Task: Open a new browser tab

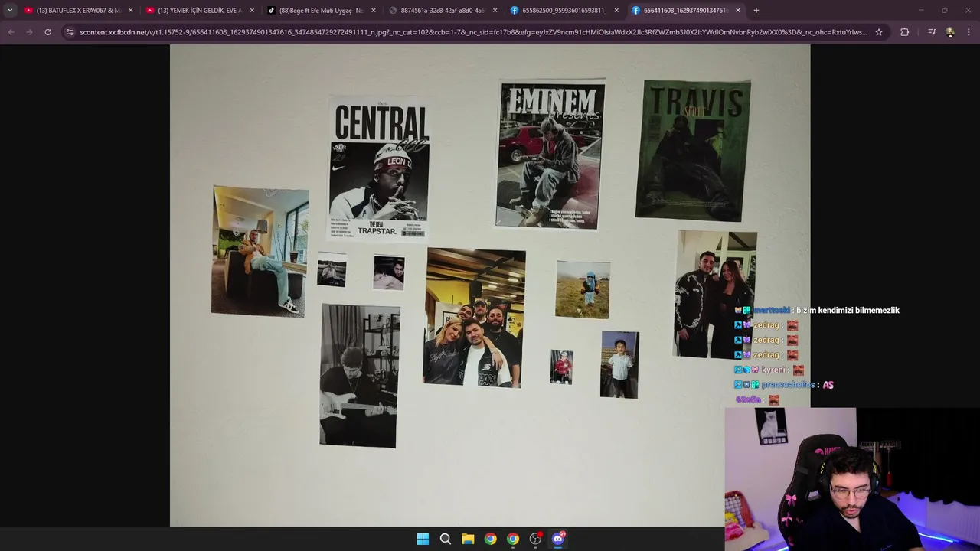Action: pyautogui.click(x=756, y=10)
